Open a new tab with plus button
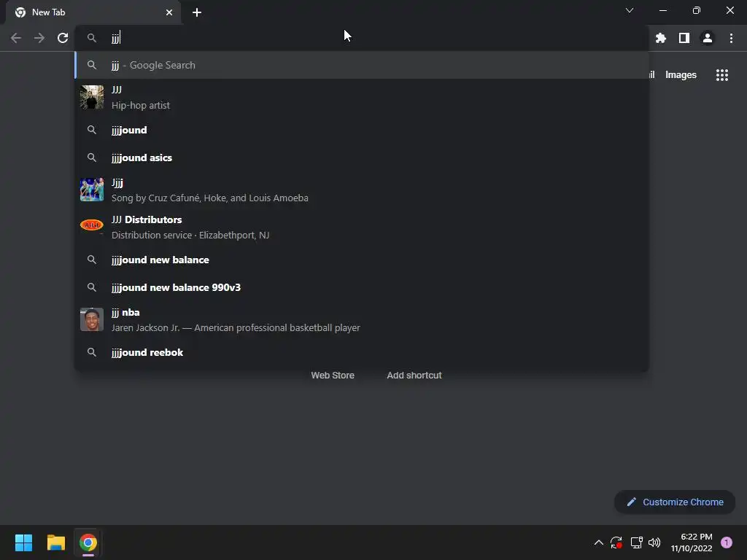Screen dimensions: 747x560 pyautogui.click(x=197, y=12)
